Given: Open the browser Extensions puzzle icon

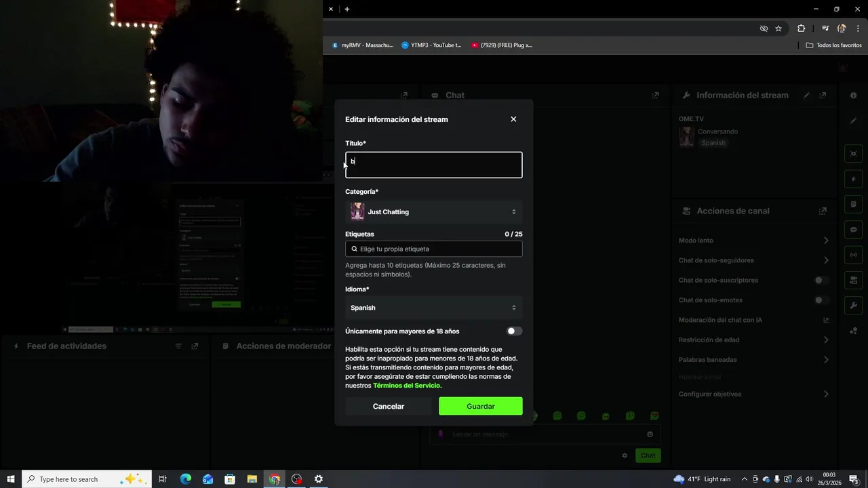Looking at the screenshot, I should (x=801, y=28).
